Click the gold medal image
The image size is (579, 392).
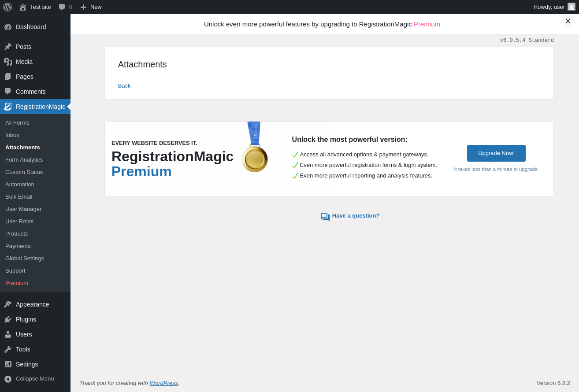[255, 147]
